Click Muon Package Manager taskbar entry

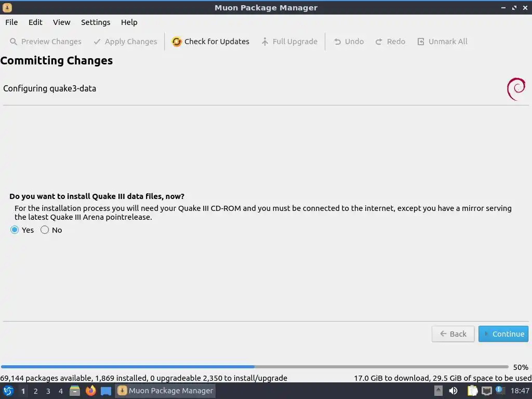coord(165,391)
